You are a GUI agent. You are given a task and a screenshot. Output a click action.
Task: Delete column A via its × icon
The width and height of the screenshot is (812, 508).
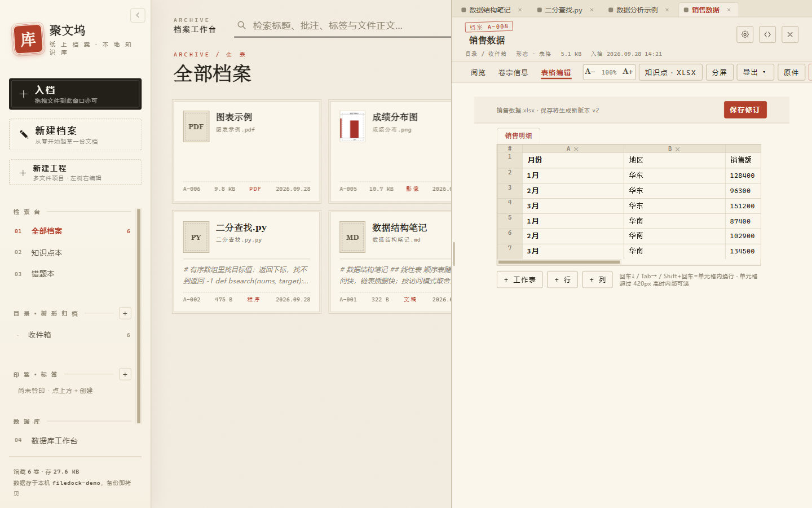click(x=576, y=149)
